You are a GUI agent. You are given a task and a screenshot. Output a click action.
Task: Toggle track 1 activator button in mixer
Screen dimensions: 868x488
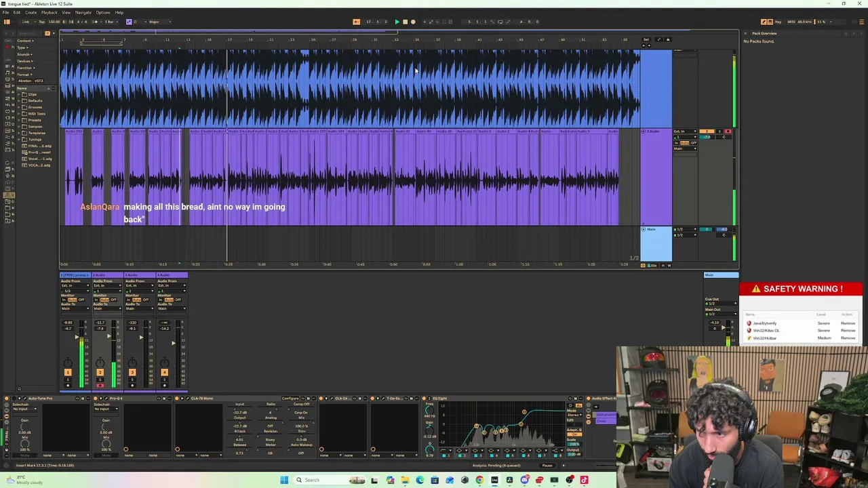(67, 372)
